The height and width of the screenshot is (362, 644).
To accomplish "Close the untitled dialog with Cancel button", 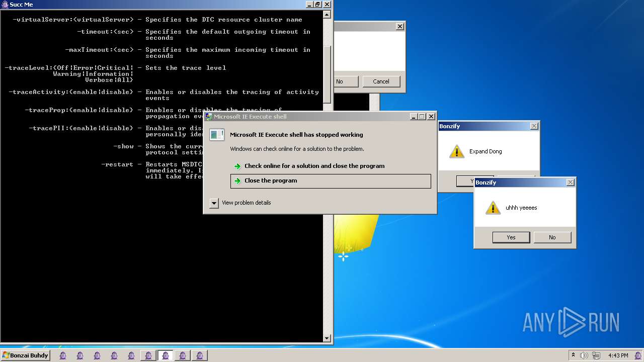I will pyautogui.click(x=400, y=27).
